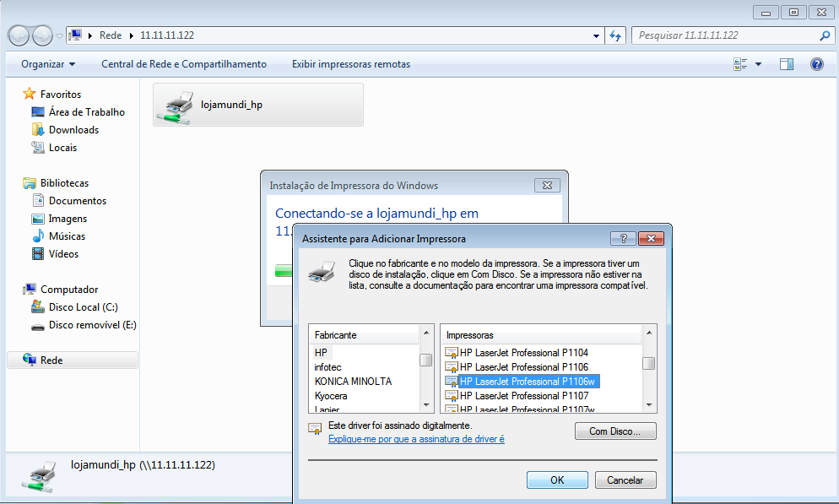The width and height of the screenshot is (839, 504).
Task: Click the signed-driver icon beside P1104
Action: tap(452, 353)
